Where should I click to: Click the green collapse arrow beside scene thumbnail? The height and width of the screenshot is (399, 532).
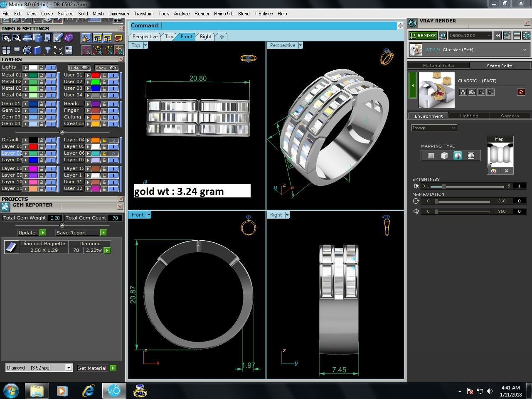[x=413, y=85]
